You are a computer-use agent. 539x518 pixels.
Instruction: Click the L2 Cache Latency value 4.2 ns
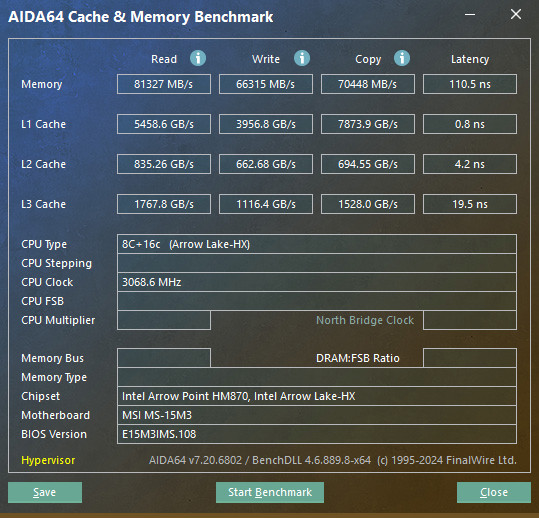470,164
